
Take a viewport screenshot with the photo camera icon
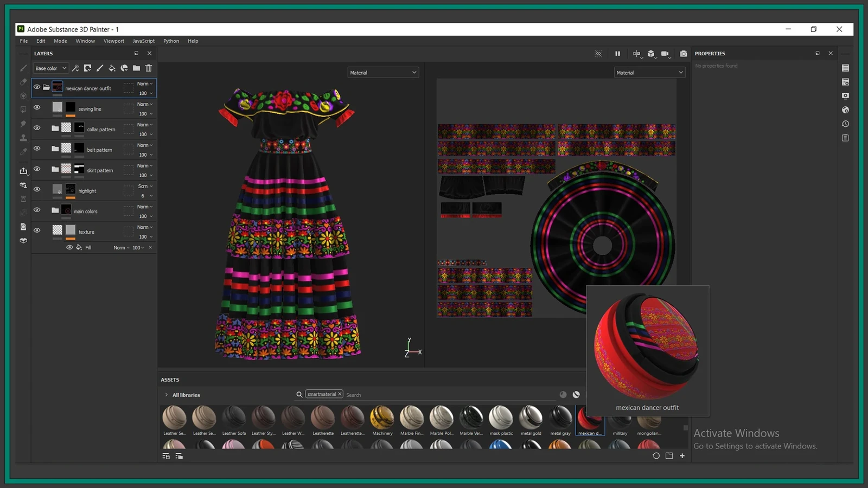coord(684,54)
